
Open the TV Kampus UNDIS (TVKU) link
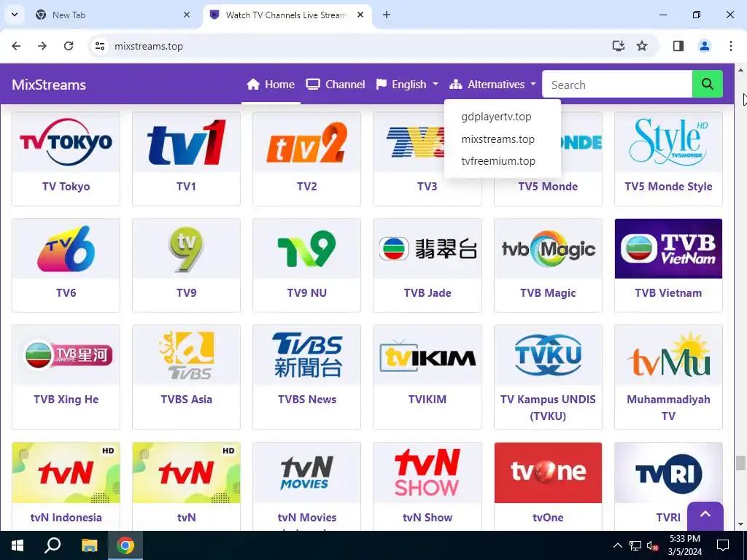(548, 408)
